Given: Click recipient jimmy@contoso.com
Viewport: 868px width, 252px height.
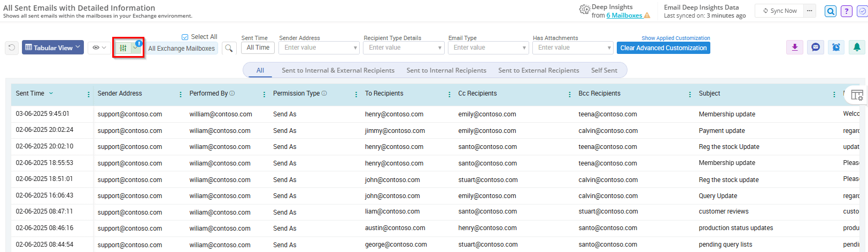Looking at the screenshot, I should [395, 131].
